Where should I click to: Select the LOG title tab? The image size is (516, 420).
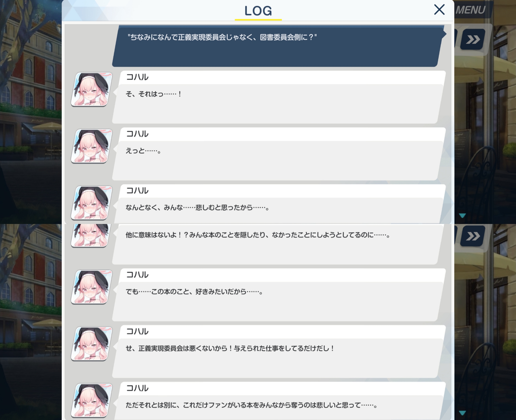click(258, 11)
